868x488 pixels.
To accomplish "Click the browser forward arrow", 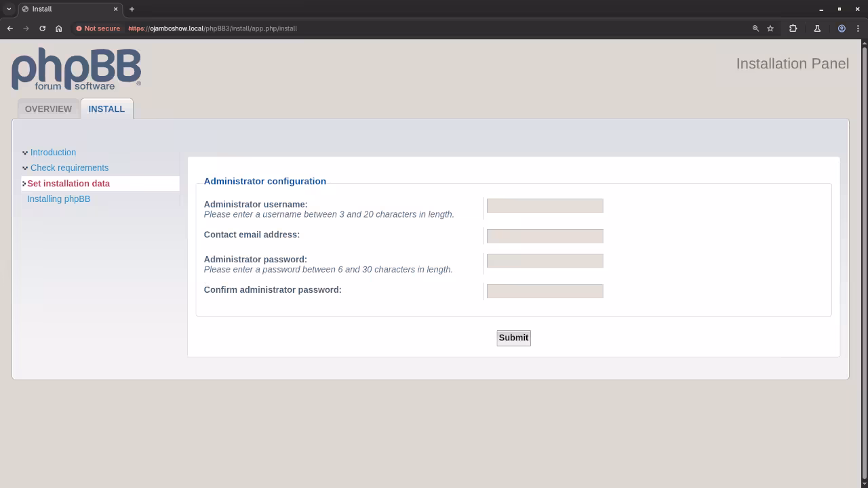I will pos(26,28).
